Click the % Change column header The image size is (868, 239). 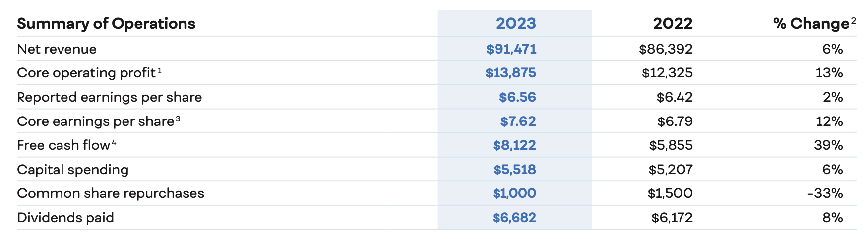pos(811,24)
